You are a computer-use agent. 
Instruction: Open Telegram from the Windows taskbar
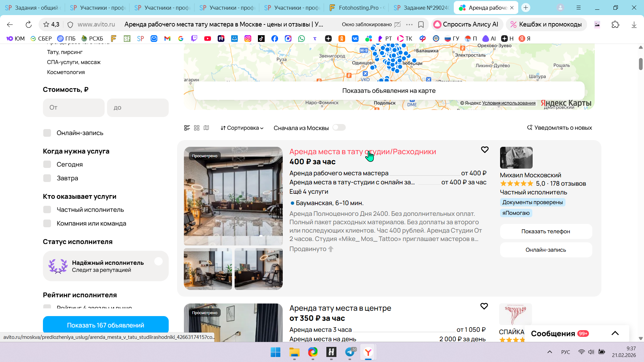click(350, 352)
